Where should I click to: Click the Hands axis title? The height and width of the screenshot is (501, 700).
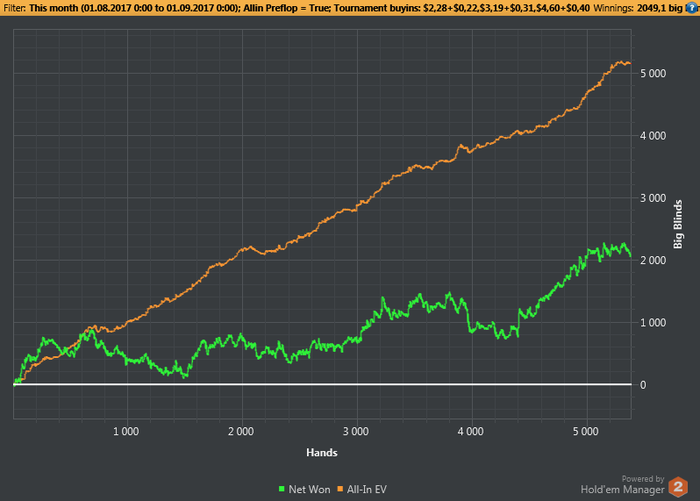pos(322,453)
